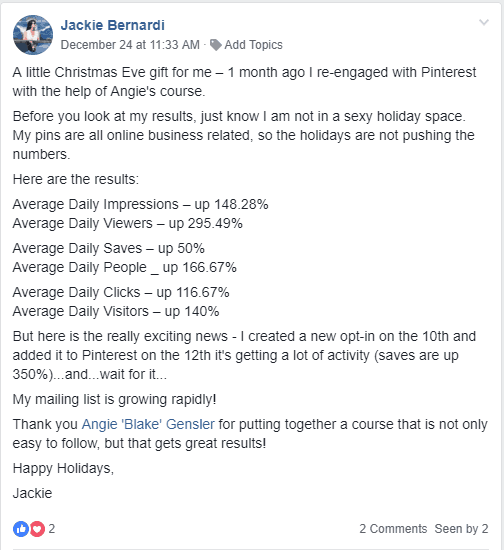Expand the post options chevron menu
Viewport: 504px width, 550px height.
click(484, 22)
